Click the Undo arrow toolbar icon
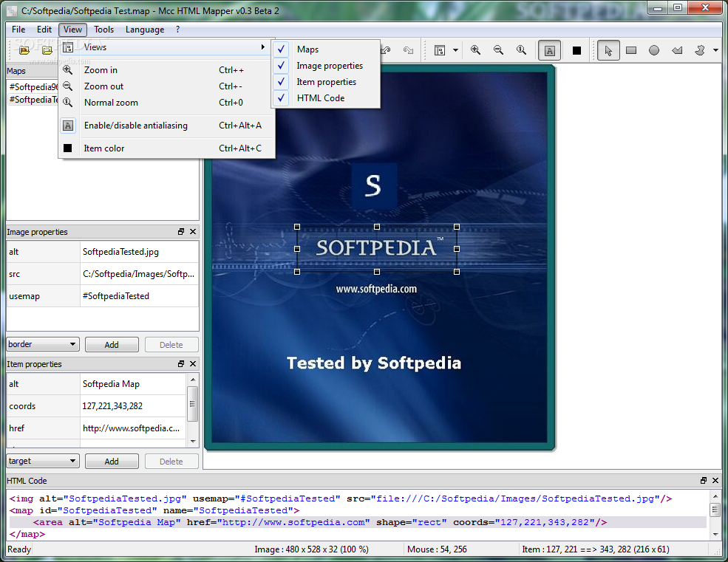 (x=387, y=50)
